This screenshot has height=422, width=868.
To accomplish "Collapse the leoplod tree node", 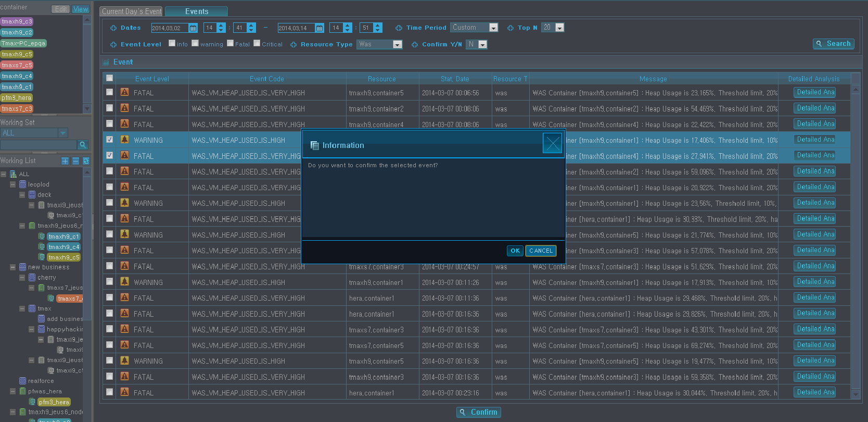I will pyautogui.click(x=12, y=184).
